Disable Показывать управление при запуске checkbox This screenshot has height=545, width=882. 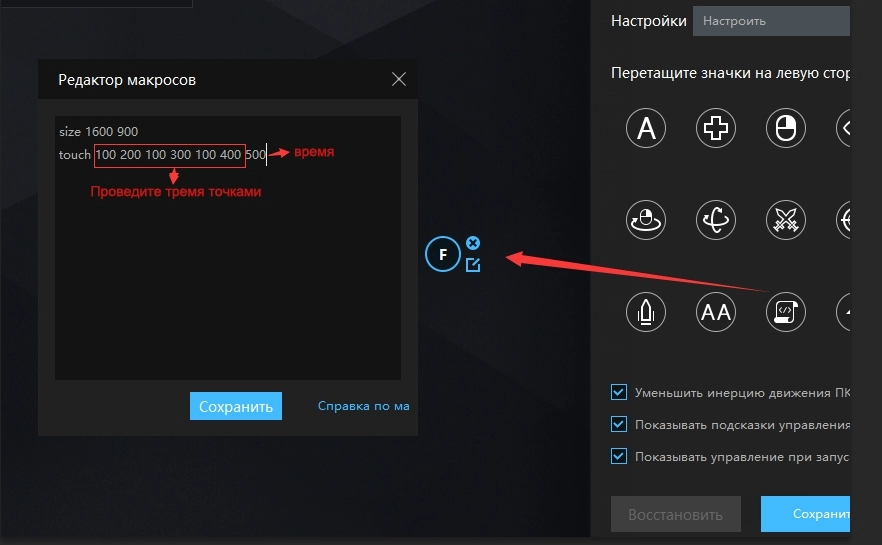[619, 456]
